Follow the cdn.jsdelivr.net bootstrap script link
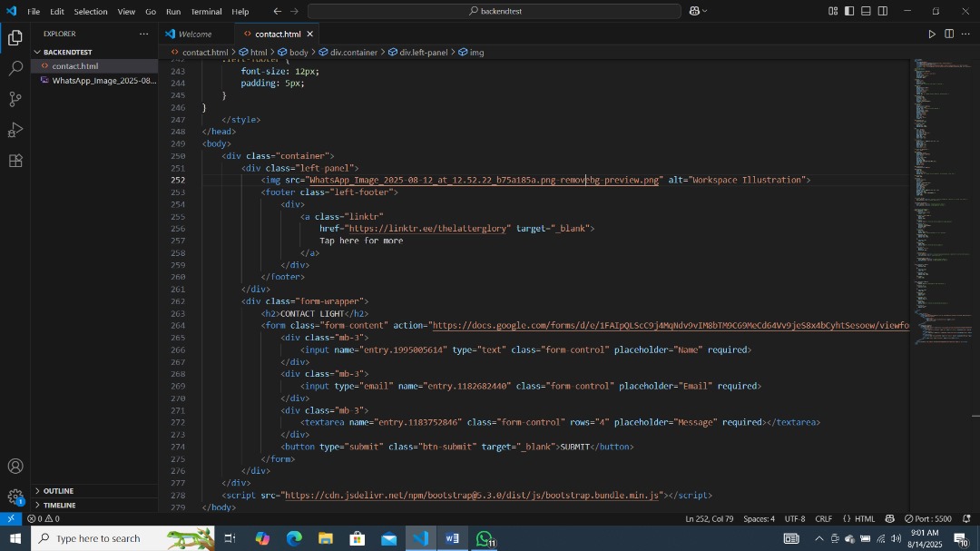980x551 pixels. click(472, 495)
